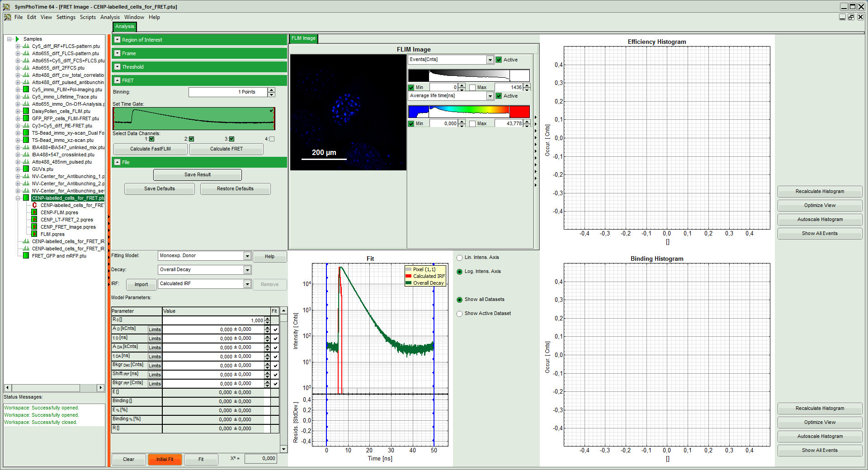
Task: Click the sample tree horizontal scrollbar
Action: click(x=54, y=388)
